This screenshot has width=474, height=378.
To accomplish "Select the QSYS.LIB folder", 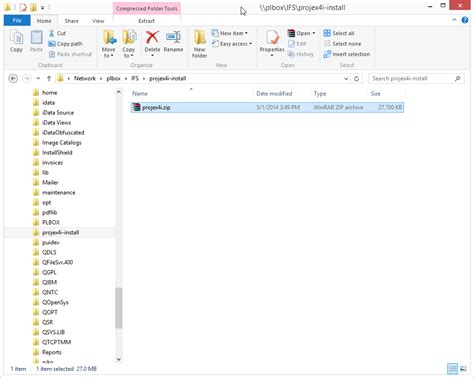I will pyautogui.click(x=53, y=332).
